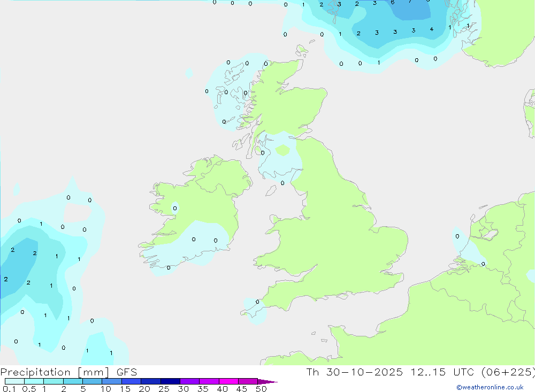Click the 0.5–1 mm legend color swatch
535x392 pixels.
click(x=34, y=381)
